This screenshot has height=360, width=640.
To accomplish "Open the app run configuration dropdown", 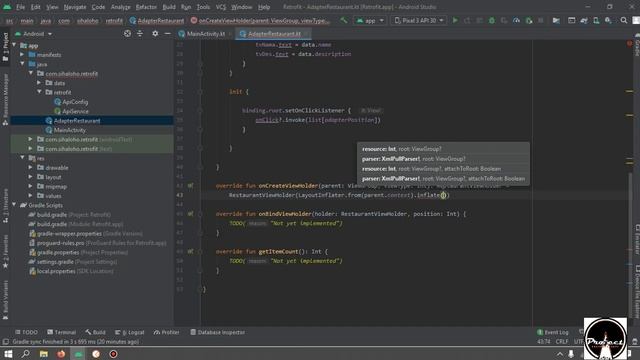I will pyautogui.click(x=370, y=20).
